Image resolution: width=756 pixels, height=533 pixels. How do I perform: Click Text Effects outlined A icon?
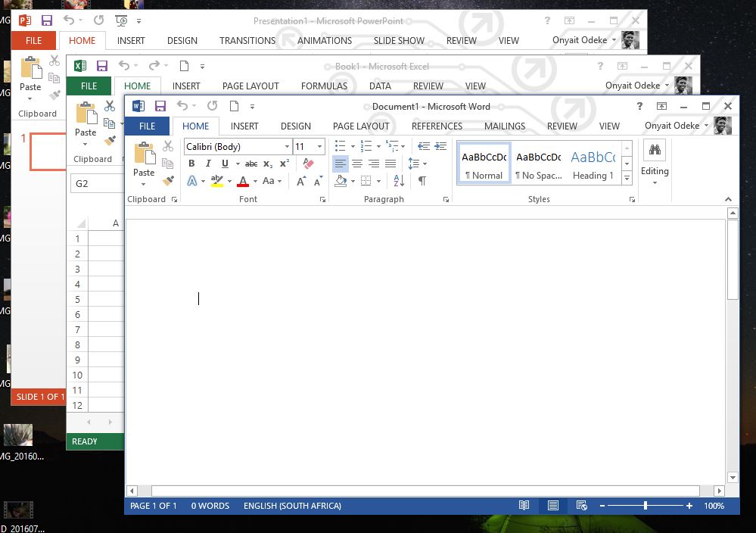click(x=192, y=181)
